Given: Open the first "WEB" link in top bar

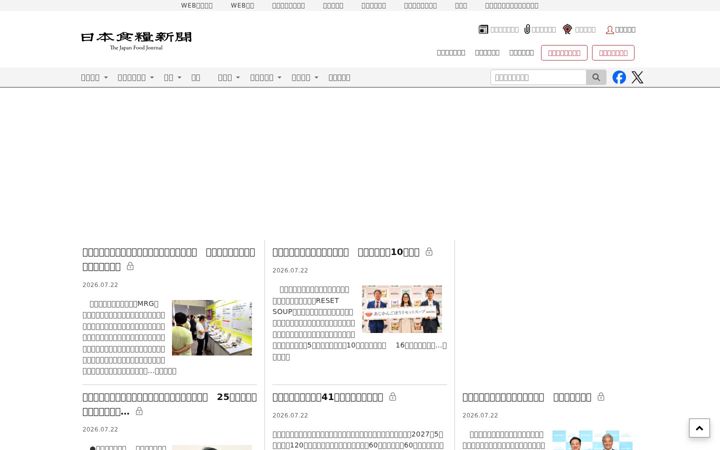Looking at the screenshot, I should [197, 6].
